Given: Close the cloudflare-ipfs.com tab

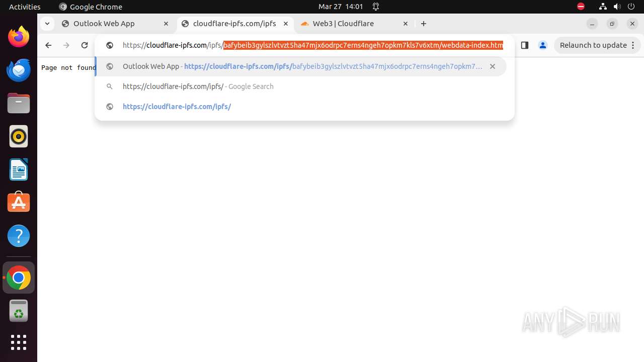Looking at the screenshot, I should (286, 24).
